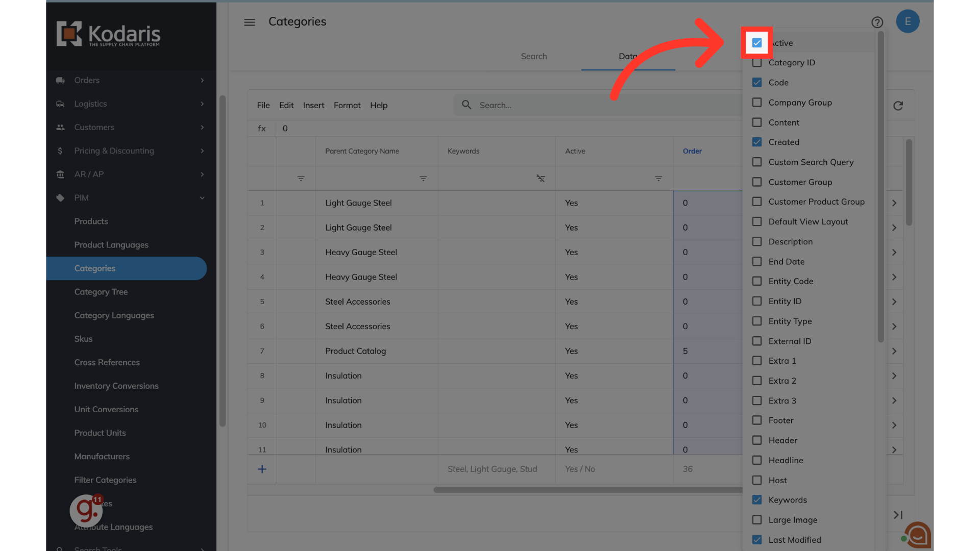
Task: Click filter icon under Parent Category Name
Action: tap(423, 179)
